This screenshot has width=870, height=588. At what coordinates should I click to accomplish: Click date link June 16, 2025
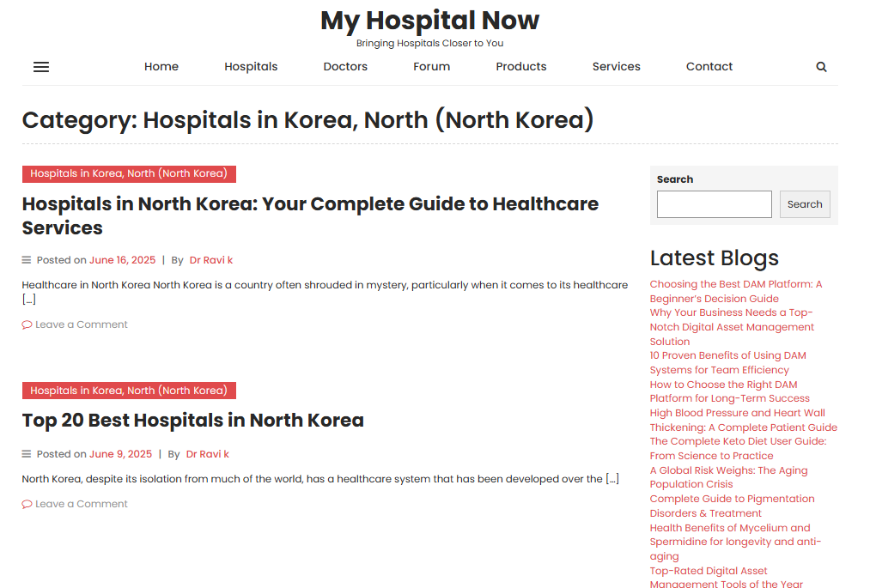[123, 260]
